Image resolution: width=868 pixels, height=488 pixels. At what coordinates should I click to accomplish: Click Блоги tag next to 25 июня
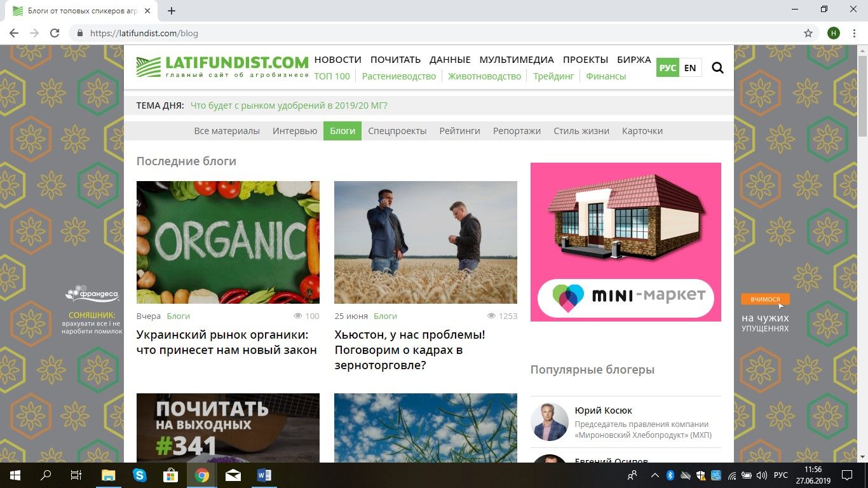[385, 316]
